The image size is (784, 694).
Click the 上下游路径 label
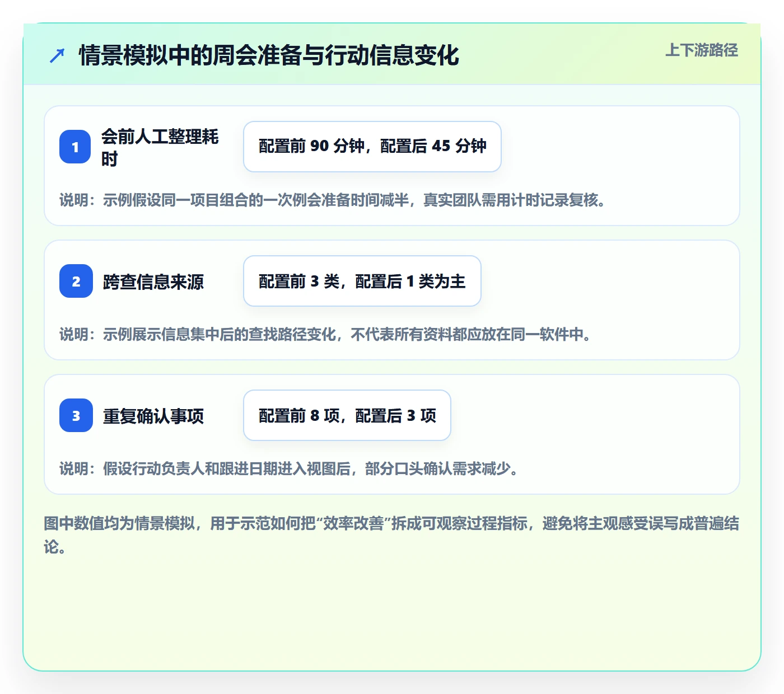(702, 50)
